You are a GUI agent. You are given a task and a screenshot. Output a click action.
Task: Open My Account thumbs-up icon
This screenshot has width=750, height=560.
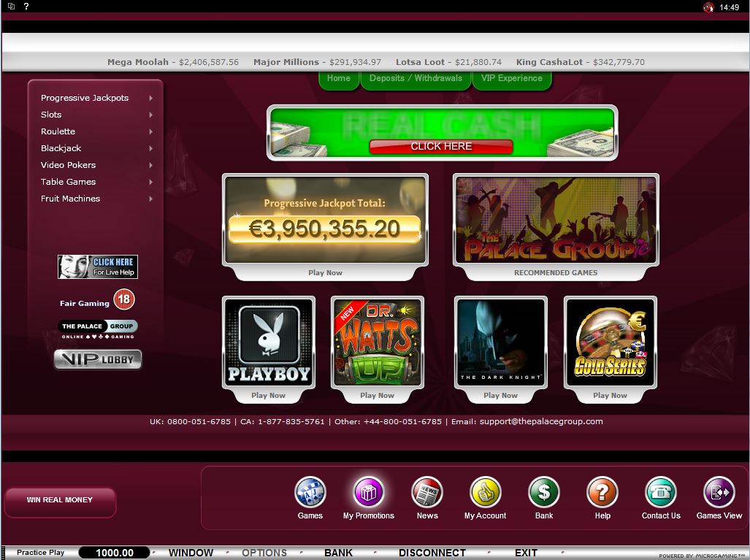[x=486, y=491]
